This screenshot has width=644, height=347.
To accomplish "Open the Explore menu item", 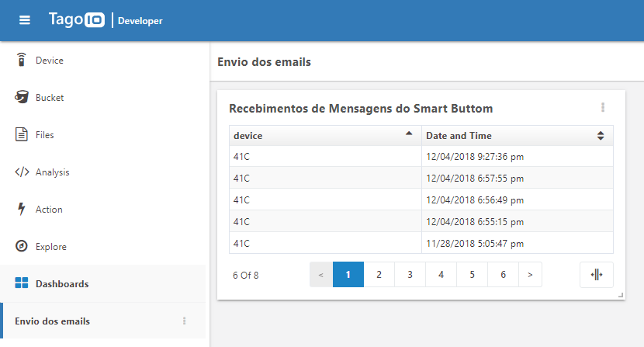I will click(x=51, y=247).
